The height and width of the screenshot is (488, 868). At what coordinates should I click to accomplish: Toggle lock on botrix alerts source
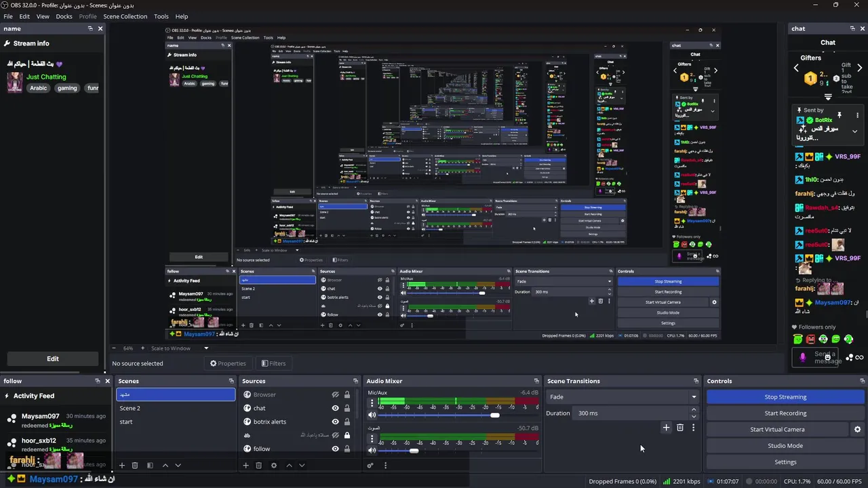tap(347, 422)
